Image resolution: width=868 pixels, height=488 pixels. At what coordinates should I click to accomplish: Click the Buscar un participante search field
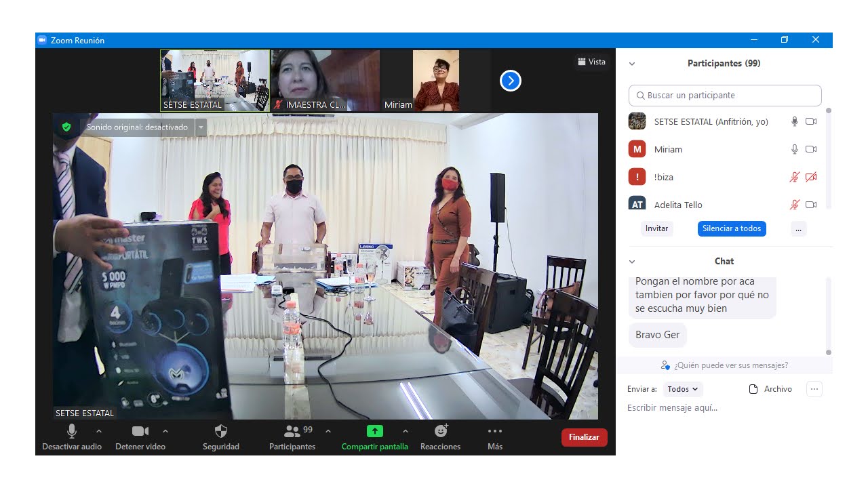(725, 96)
